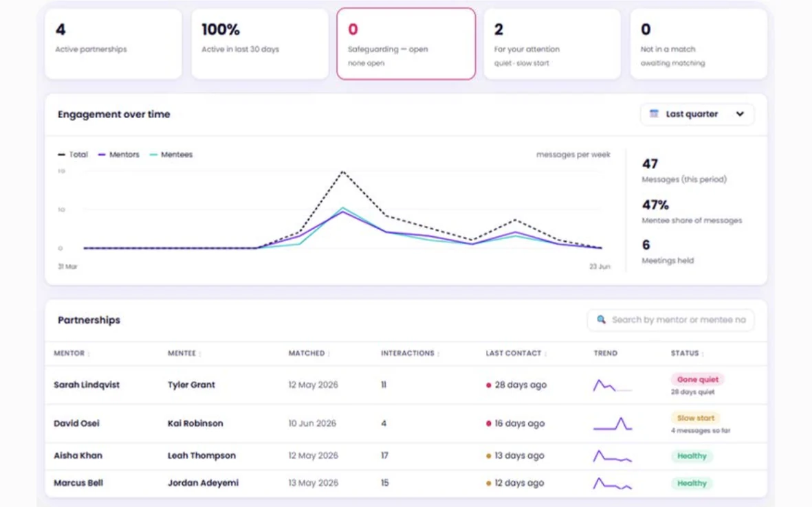
Task: Expand the Last quarter dropdown chevron
Action: (740, 114)
